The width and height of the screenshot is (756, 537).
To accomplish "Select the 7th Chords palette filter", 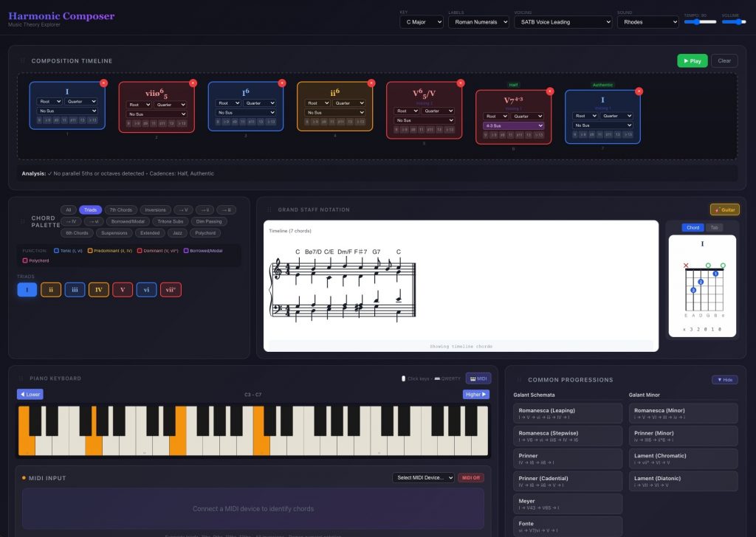I will point(120,209).
